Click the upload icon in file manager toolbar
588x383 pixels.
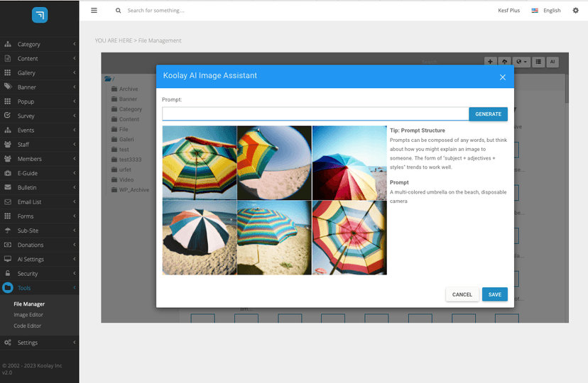[x=504, y=62]
